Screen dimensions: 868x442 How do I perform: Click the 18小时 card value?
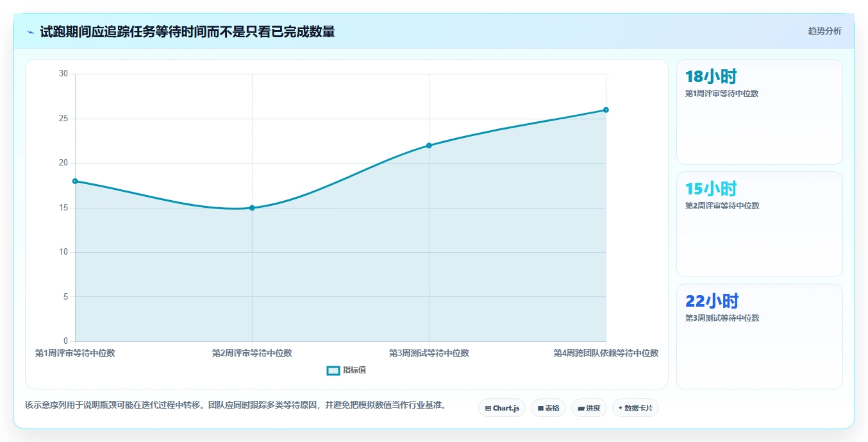[x=711, y=77]
